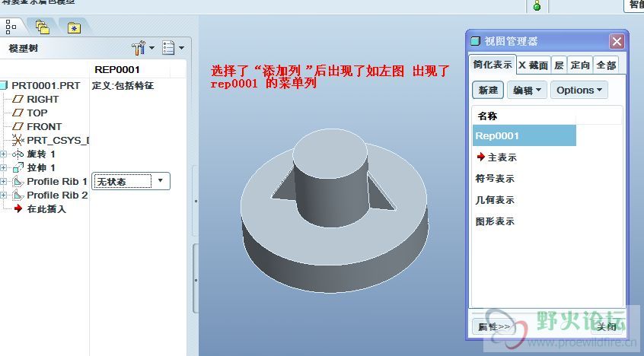Select the REP0001 column header
Screen dimensions: 644x356
click(117, 70)
